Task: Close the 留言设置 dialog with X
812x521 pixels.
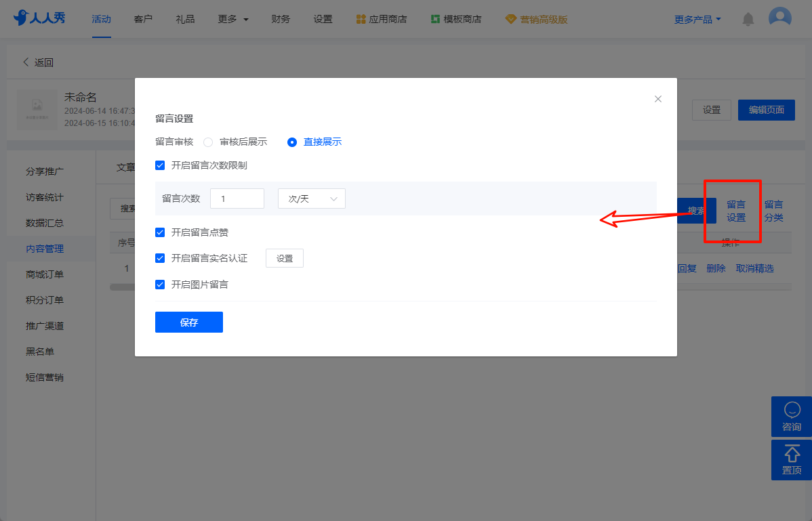Action: point(658,99)
